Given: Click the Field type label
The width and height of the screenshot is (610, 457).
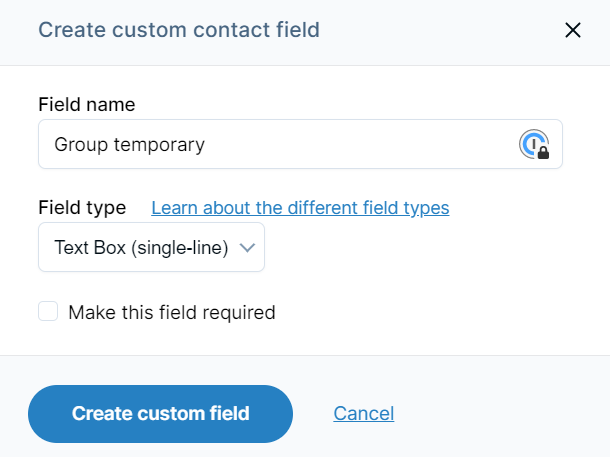Looking at the screenshot, I should pos(82,208).
